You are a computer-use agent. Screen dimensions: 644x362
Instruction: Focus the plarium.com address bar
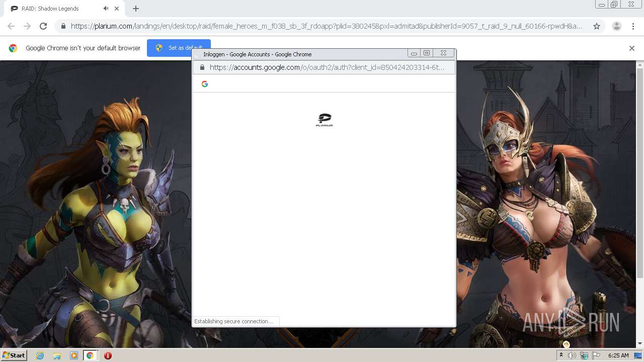click(327, 26)
